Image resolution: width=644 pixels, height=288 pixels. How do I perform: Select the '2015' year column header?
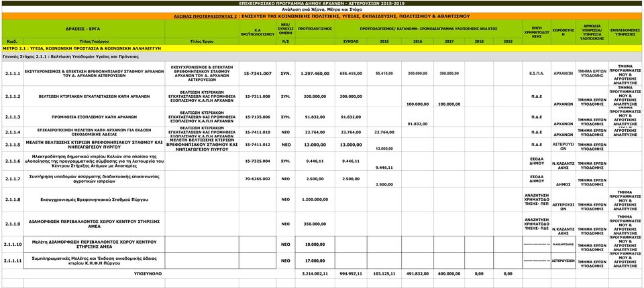click(384, 42)
